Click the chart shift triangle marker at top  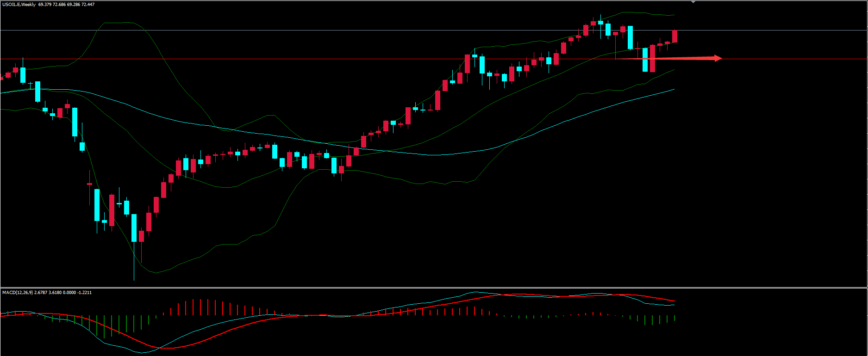tap(693, 2)
